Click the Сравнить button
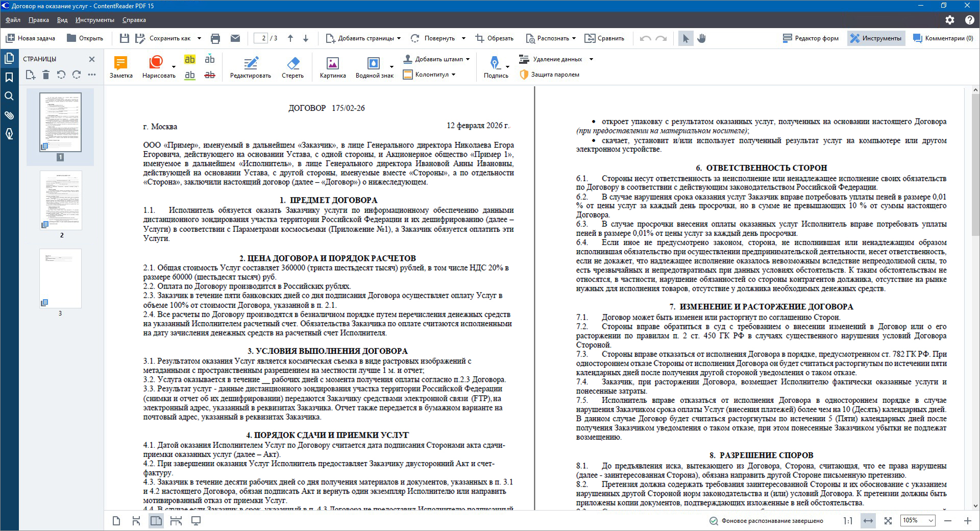The width and height of the screenshot is (980, 531). point(604,38)
